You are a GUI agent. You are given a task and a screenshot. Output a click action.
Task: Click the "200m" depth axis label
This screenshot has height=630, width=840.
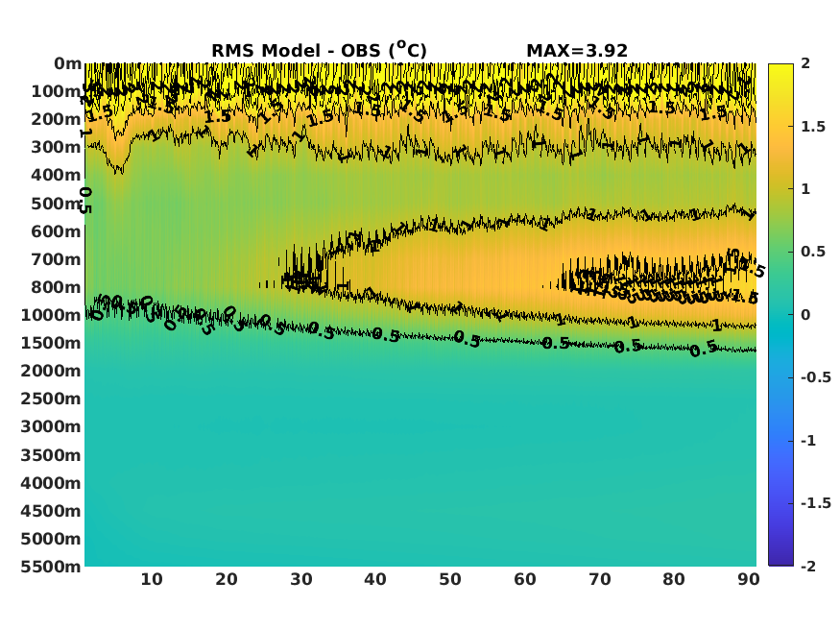[x=57, y=119]
